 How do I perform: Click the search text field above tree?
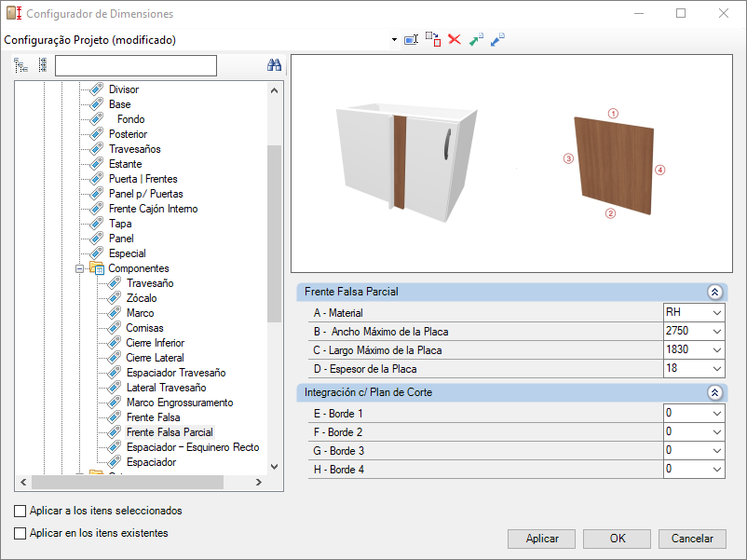pos(136,66)
